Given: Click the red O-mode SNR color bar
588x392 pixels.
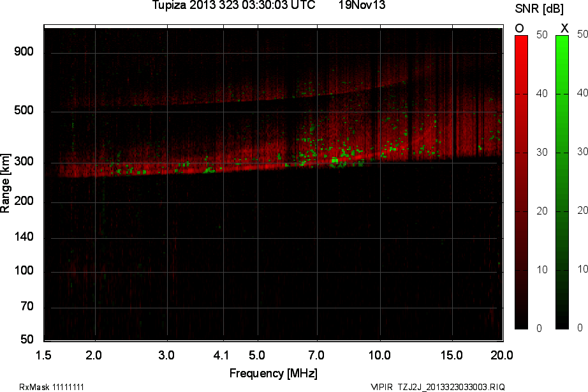Looking at the screenshot, I should 521,182.
